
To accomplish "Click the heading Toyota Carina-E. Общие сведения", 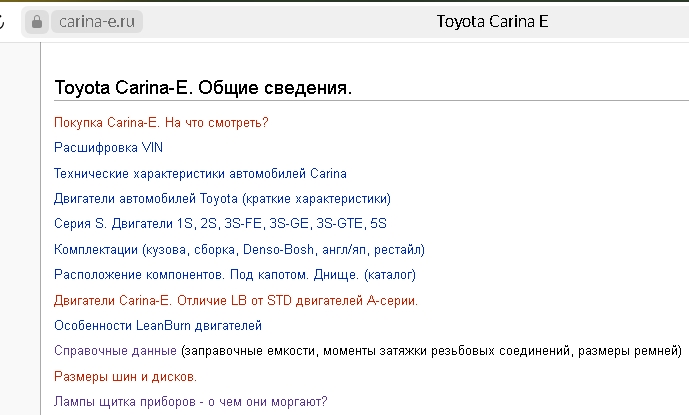I will [x=203, y=88].
